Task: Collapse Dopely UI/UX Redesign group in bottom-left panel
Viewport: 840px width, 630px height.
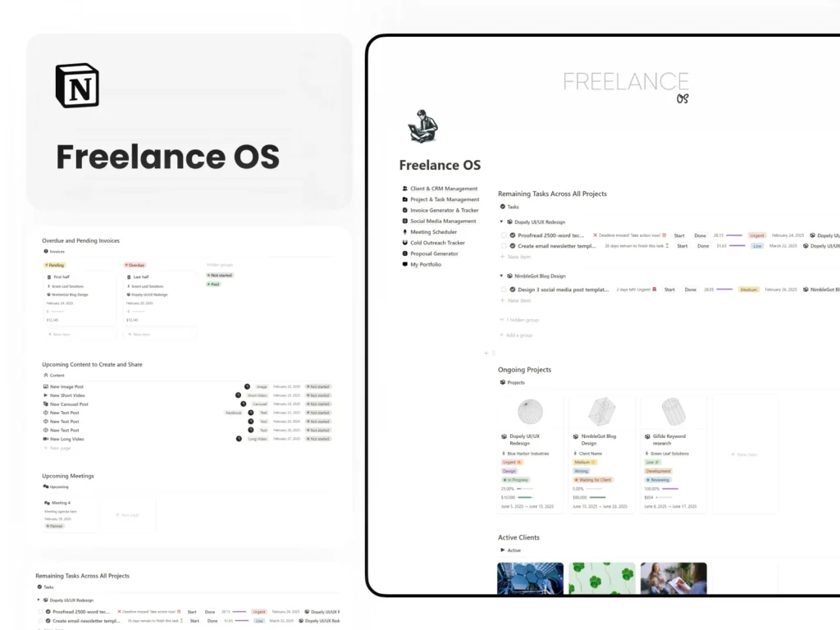Action: click(x=38, y=600)
